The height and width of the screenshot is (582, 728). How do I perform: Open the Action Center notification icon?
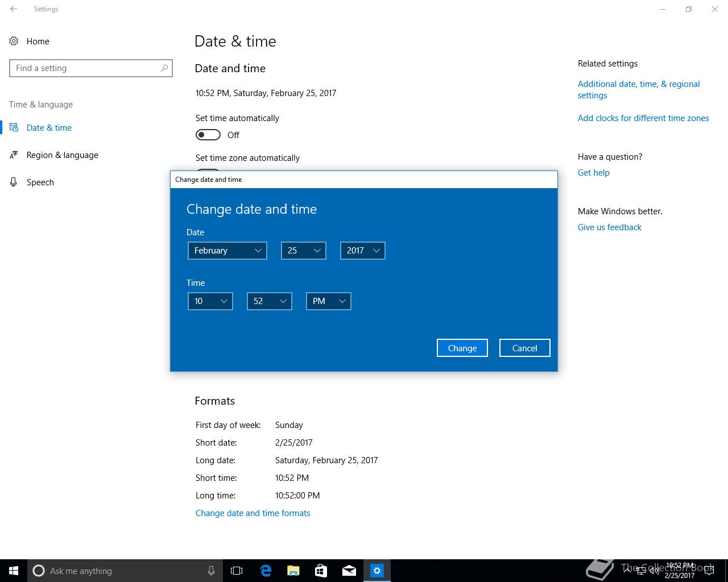coord(709,571)
